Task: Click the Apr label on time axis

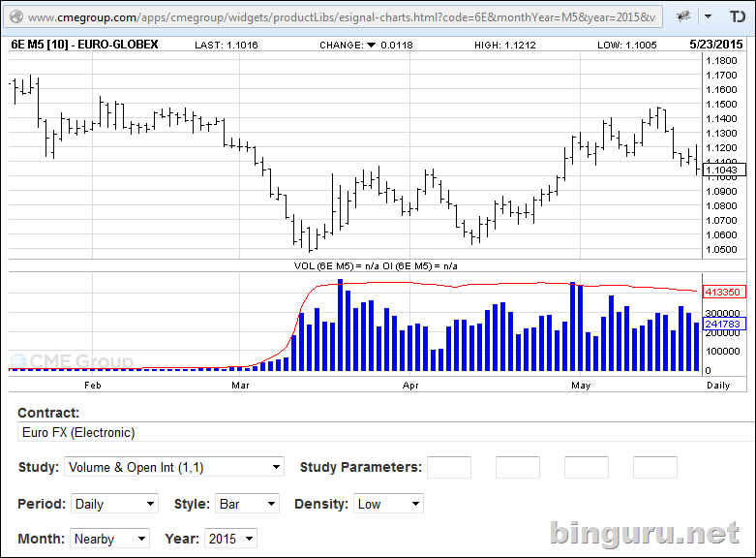Action: [410, 386]
